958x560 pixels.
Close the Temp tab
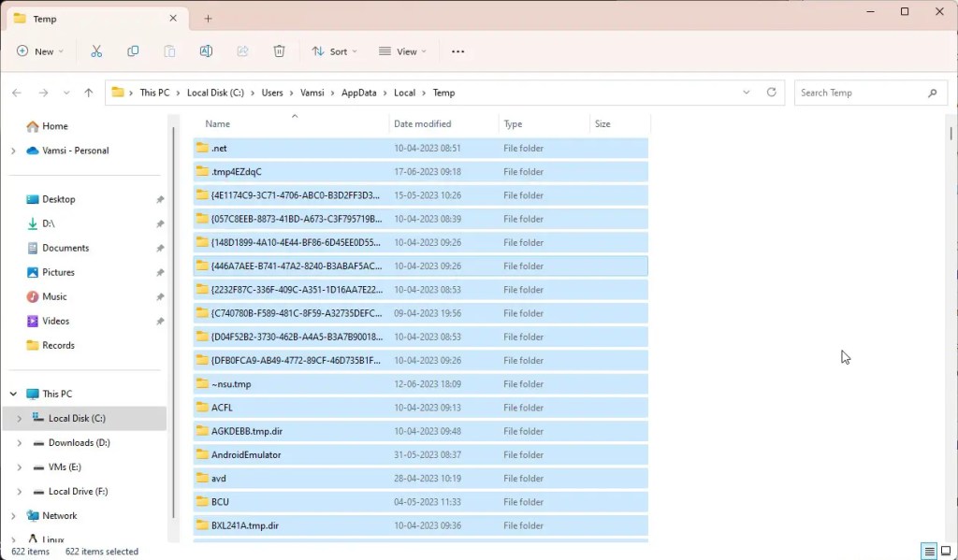173,19
